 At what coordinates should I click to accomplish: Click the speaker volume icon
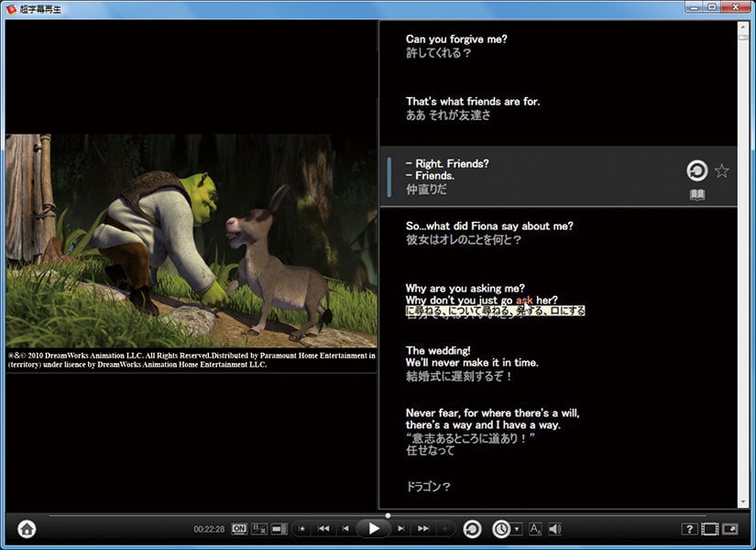(x=554, y=529)
